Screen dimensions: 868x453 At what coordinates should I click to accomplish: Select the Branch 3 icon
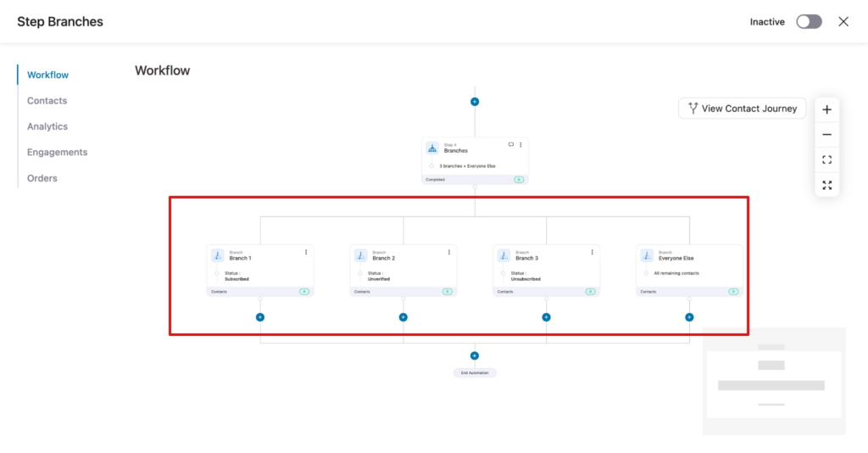(504, 255)
